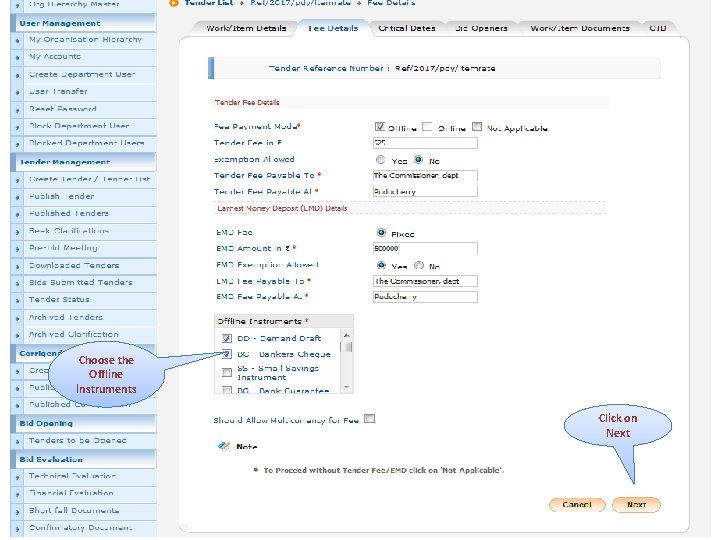This screenshot has width=720, height=540.
Task: Open Confirmatory Document in sidebar
Action: click(80, 528)
